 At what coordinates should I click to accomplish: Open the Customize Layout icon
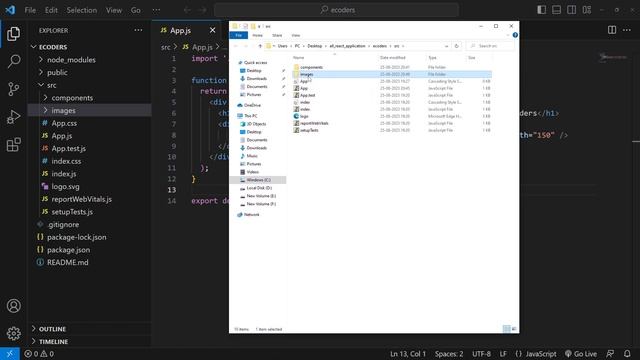pyautogui.click(x=587, y=10)
